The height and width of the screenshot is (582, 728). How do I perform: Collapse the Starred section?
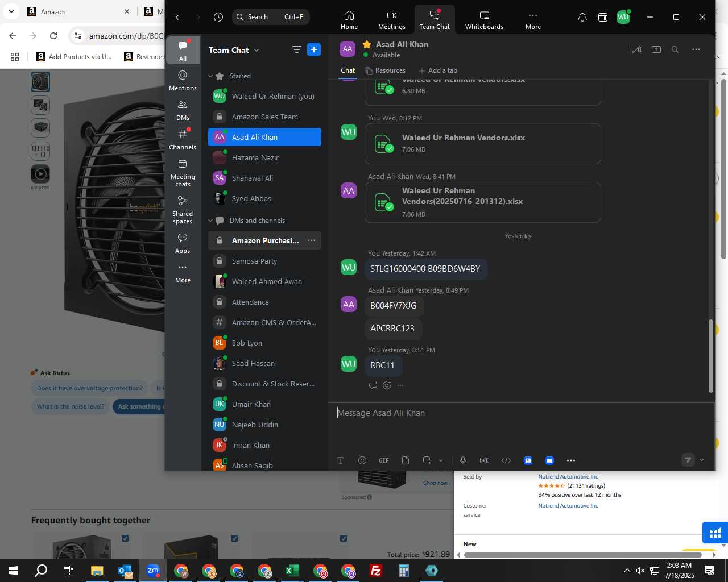(210, 76)
